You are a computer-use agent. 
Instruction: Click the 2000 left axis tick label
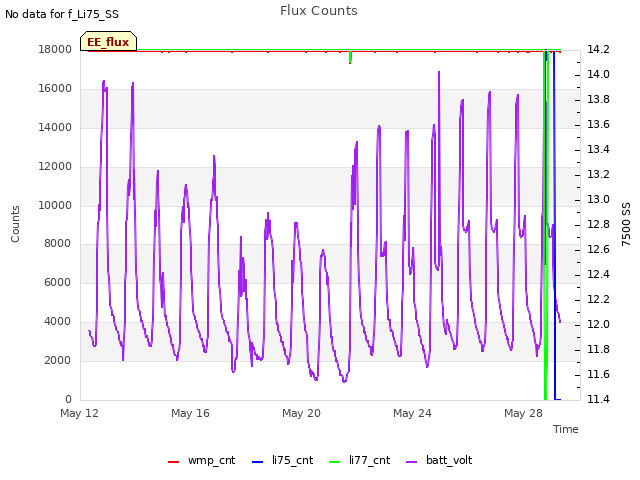(58, 360)
